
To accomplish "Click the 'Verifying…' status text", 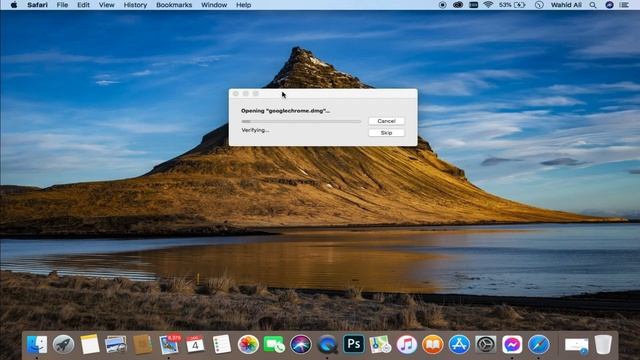I will (x=255, y=130).
